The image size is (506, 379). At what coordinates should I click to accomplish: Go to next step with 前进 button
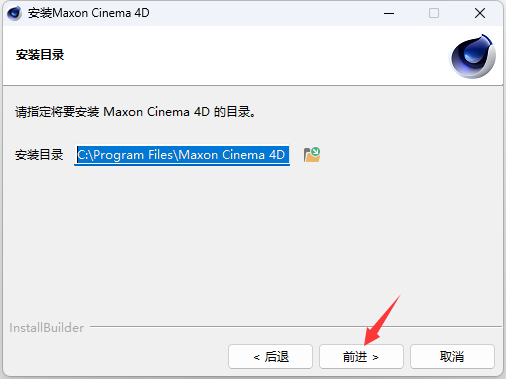point(361,357)
